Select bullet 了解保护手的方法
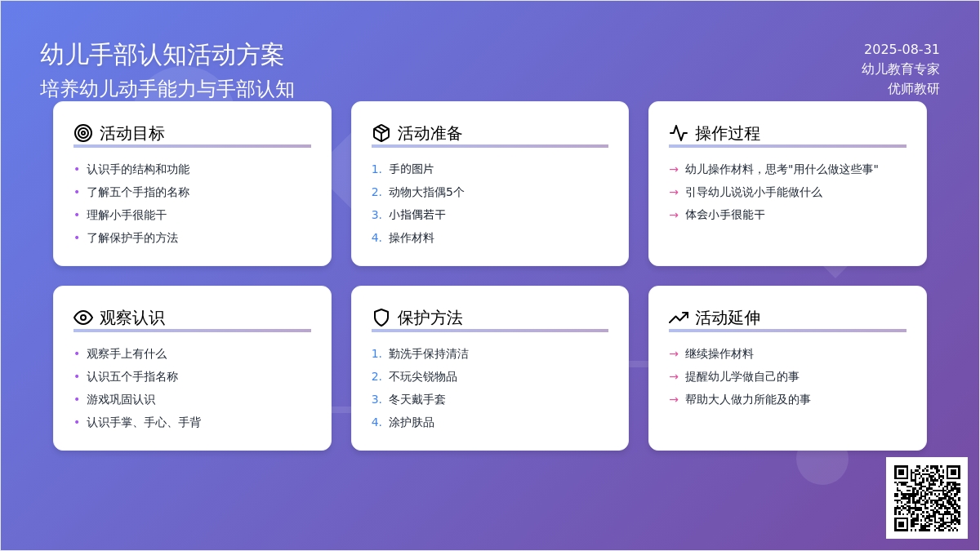 click(x=132, y=238)
